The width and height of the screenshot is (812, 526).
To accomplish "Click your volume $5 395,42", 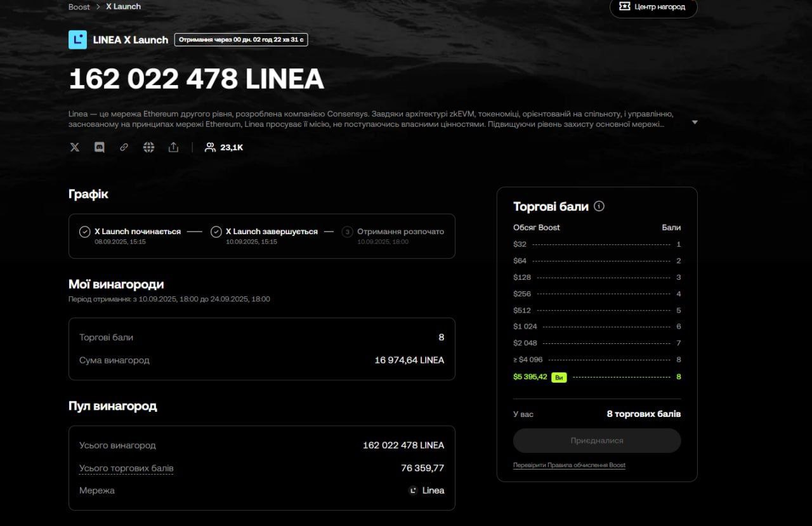I will point(530,377).
